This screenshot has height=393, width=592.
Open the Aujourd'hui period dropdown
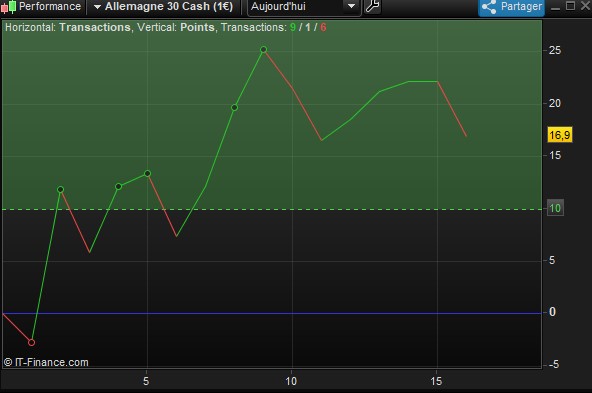point(304,7)
